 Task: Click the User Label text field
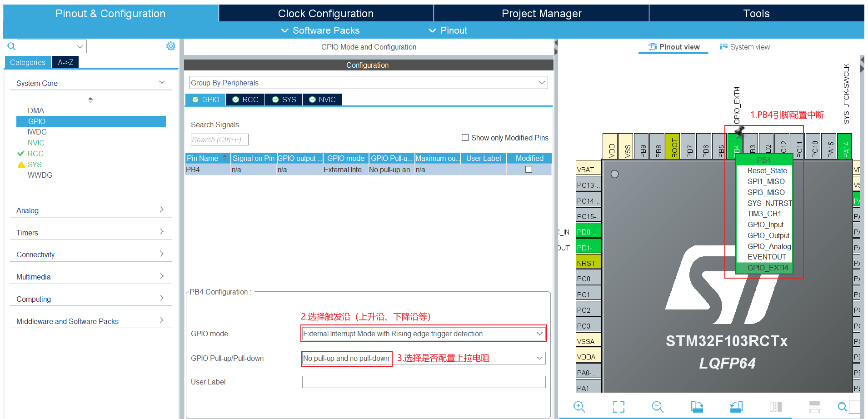(x=424, y=382)
